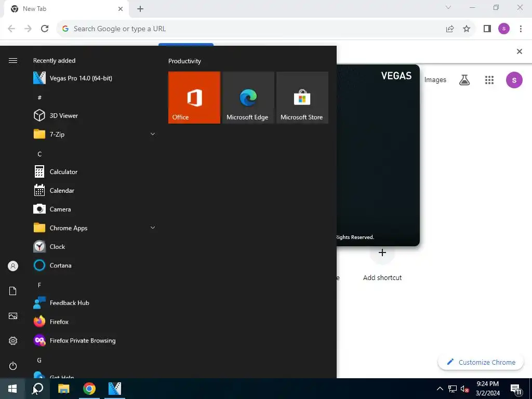532x399 pixels.
Task: Expand Start menu hamburger navigation
Action: tap(13, 60)
